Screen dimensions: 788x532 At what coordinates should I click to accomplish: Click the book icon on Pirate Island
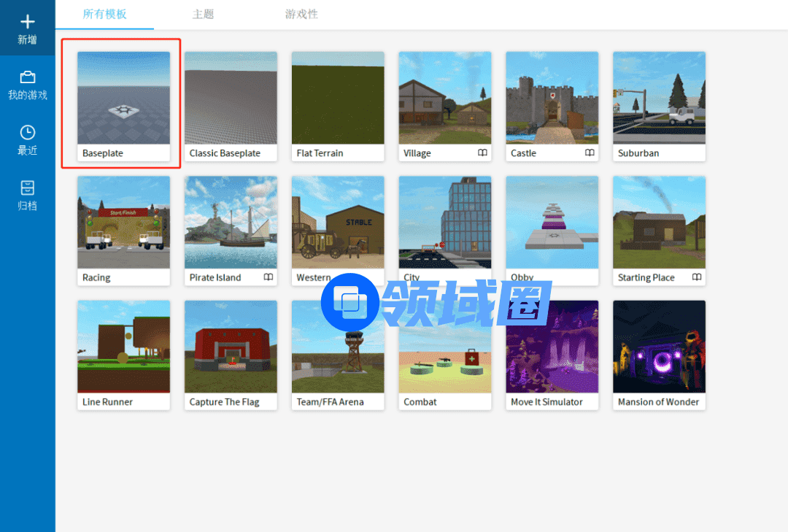[269, 277]
